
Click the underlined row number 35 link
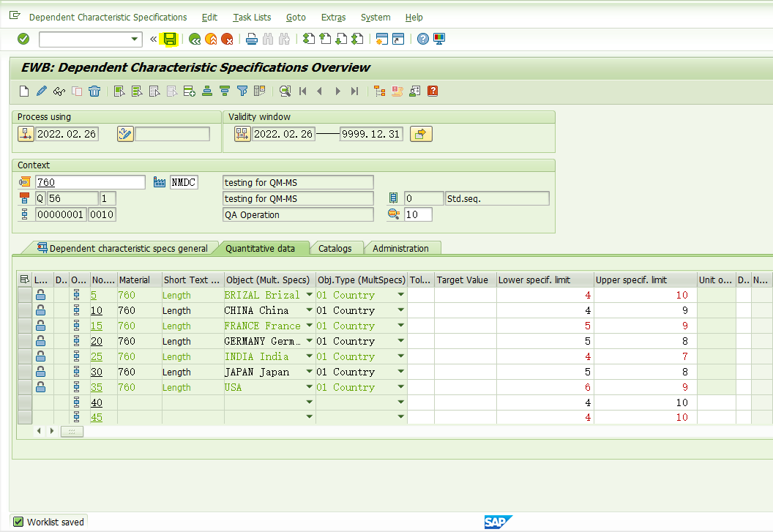pos(97,388)
